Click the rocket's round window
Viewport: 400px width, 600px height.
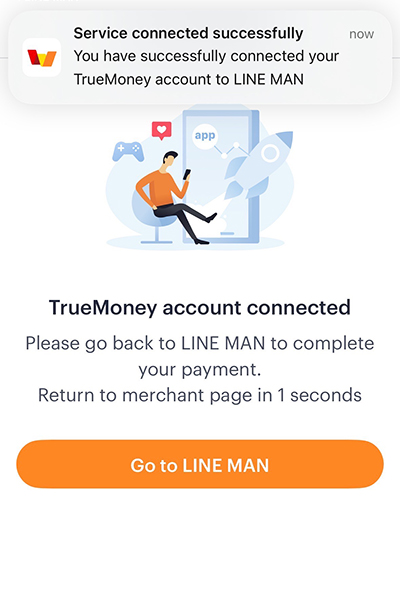[271, 153]
